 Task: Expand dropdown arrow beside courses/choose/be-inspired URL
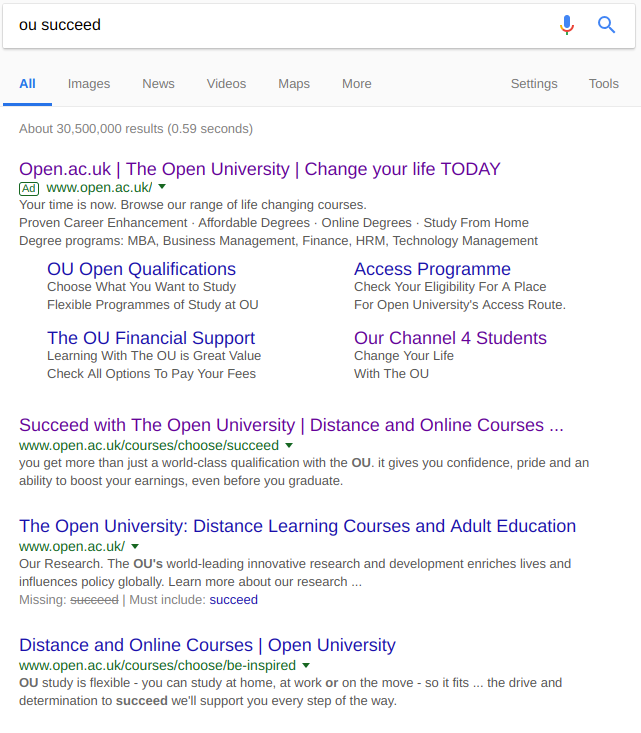306,665
